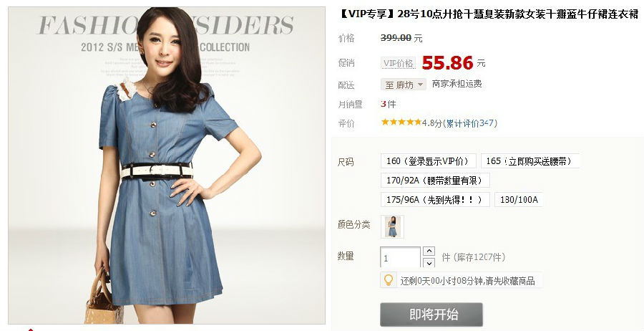644x331 pixels.
Task: Click the 55.86 promotional price
Action: [447, 63]
